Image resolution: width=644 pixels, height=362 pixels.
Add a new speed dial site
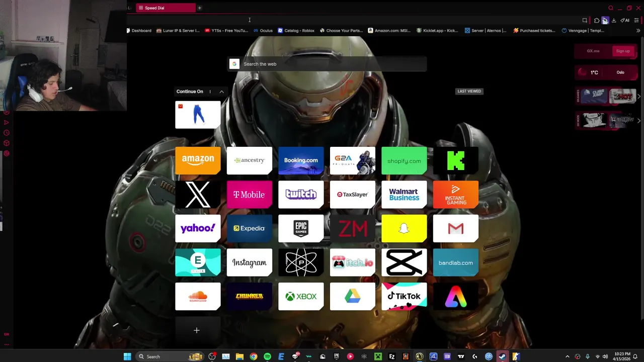[197, 330]
